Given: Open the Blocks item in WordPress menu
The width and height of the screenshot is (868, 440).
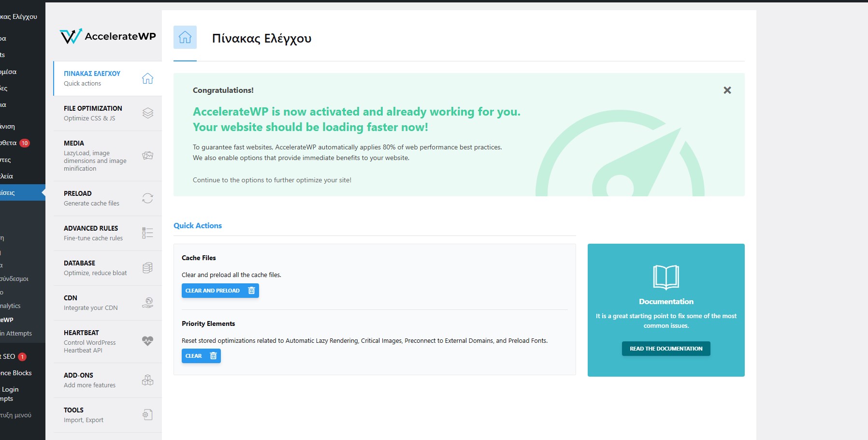Looking at the screenshot, I should point(16,373).
